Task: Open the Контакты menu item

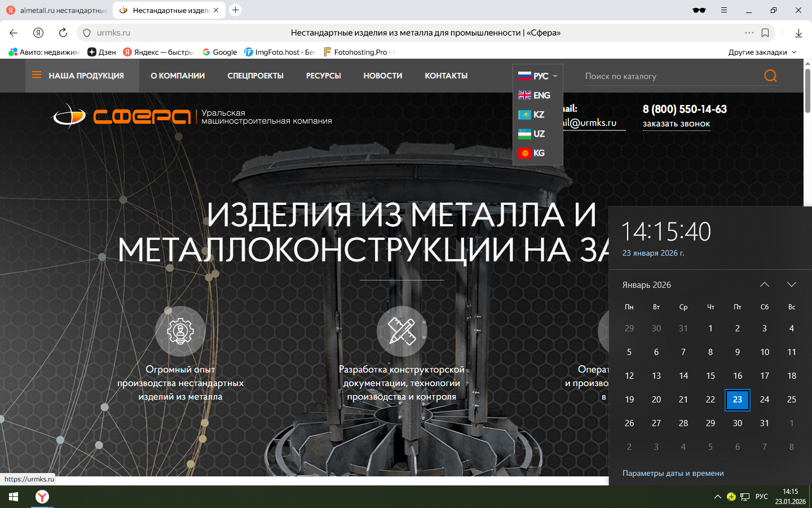Action: click(x=446, y=76)
